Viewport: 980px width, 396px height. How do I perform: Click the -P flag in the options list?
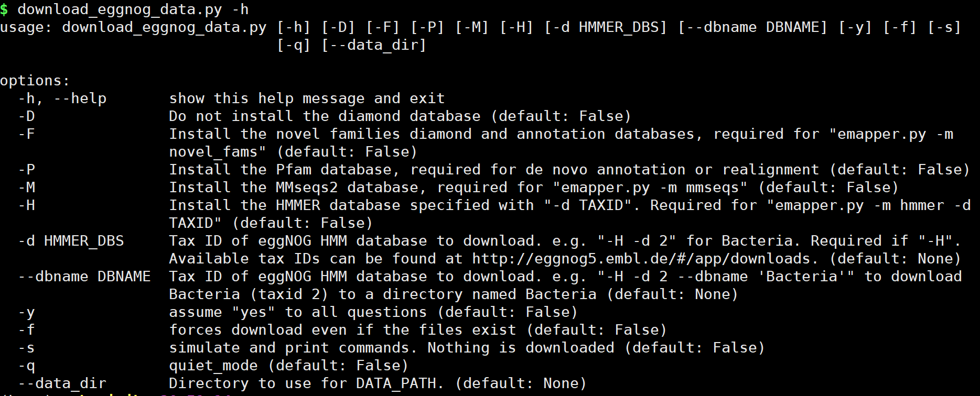click(27, 170)
